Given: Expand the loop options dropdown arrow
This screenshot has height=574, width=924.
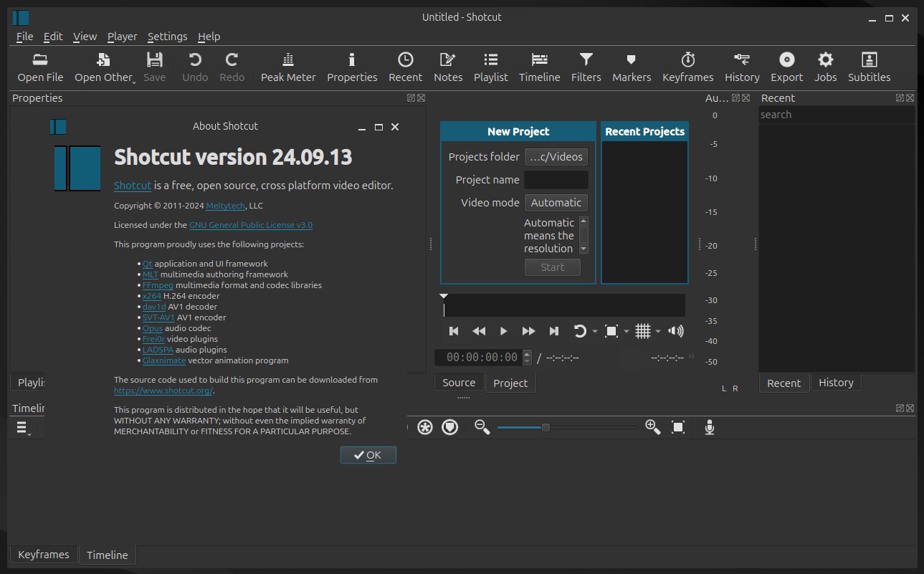Looking at the screenshot, I should click(595, 332).
